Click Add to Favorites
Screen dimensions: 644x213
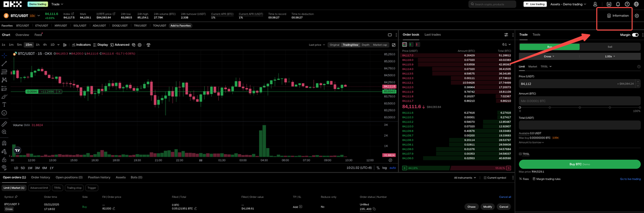[181, 25]
